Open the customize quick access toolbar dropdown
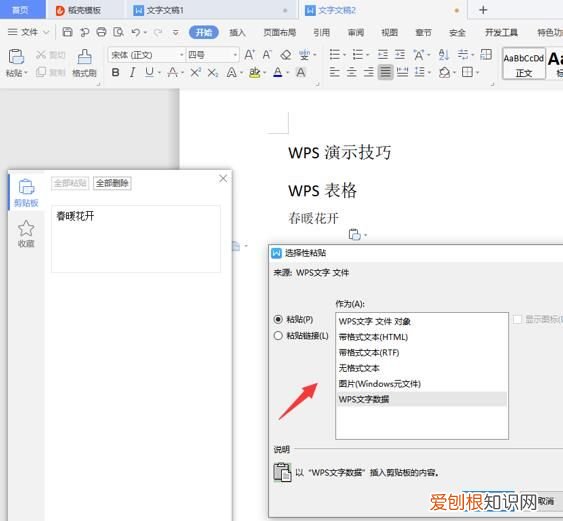The height and width of the screenshot is (521, 563). [175, 32]
